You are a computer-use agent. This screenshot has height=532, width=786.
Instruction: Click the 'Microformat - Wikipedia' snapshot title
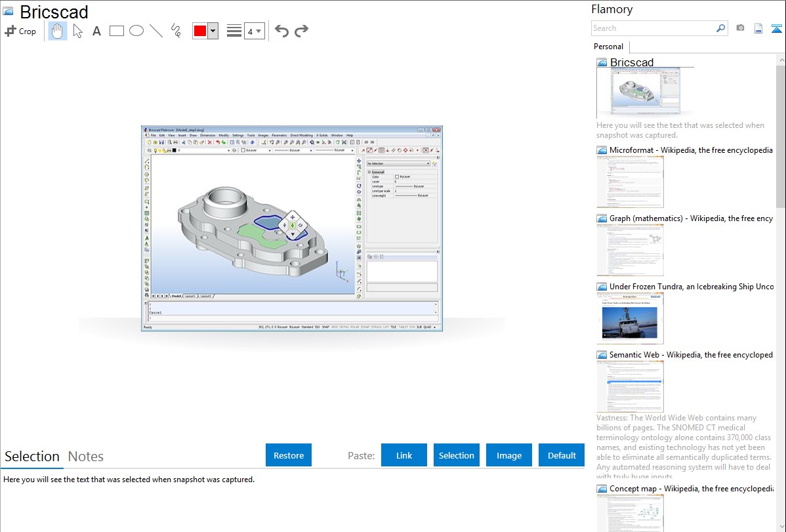tap(691, 150)
